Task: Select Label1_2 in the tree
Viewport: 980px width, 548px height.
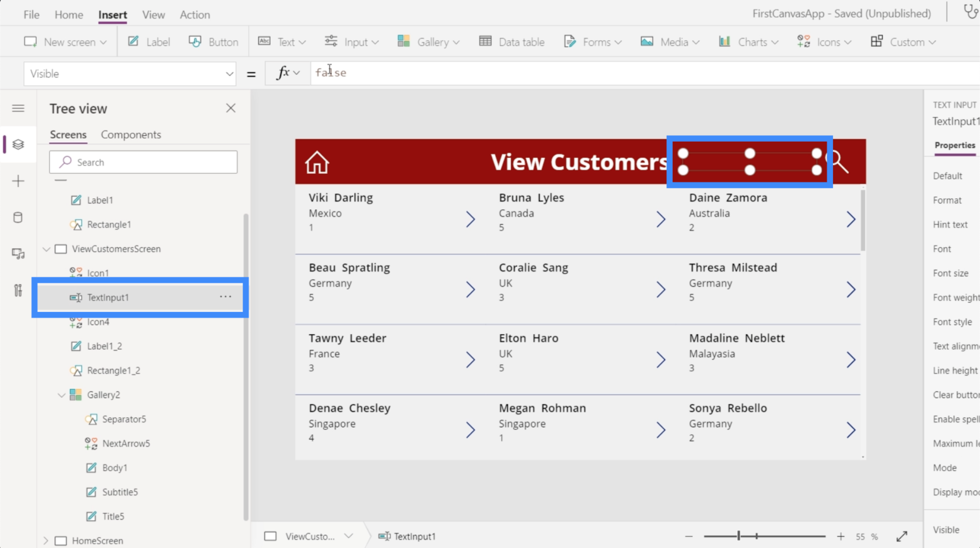Action: coord(104,346)
